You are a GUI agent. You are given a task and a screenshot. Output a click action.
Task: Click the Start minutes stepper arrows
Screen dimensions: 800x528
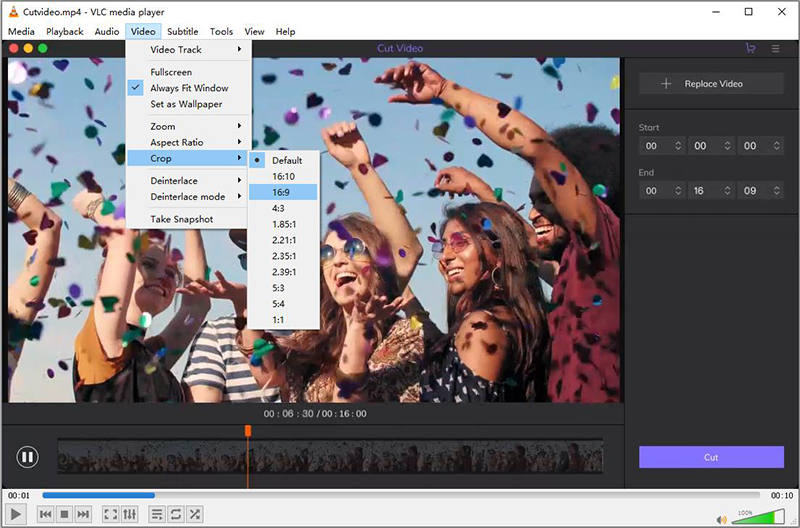click(727, 146)
